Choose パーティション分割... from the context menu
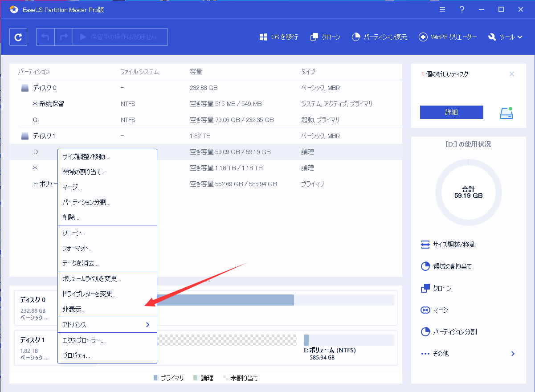Image resolution: width=535 pixels, height=392 pixels. [107, 202]
